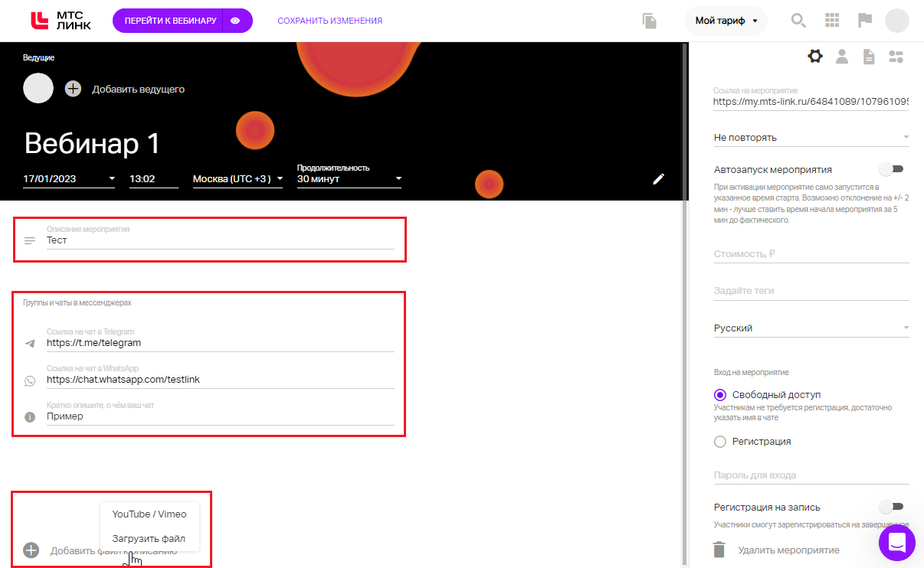
Task: Click Перейти к вебинару button
Action: pos(170,21)
